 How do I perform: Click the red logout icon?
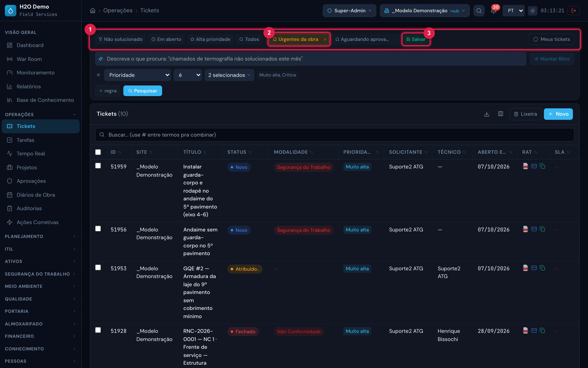[x=574, y=11]
